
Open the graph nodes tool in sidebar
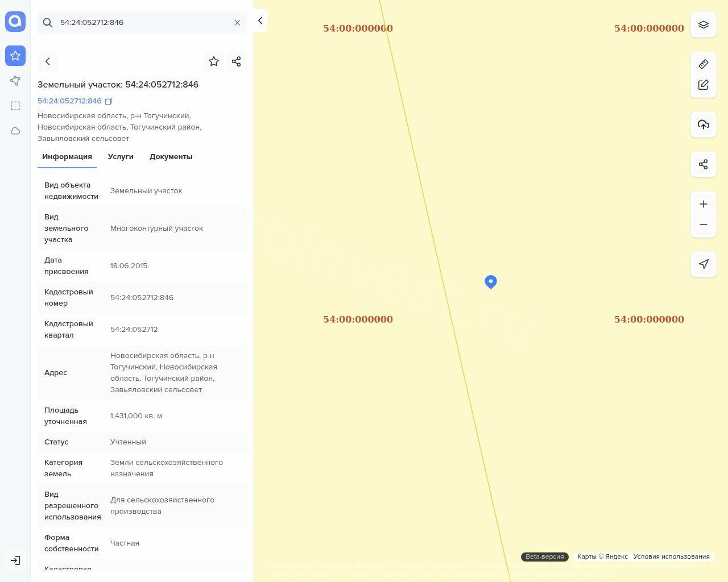coord(15,81)
